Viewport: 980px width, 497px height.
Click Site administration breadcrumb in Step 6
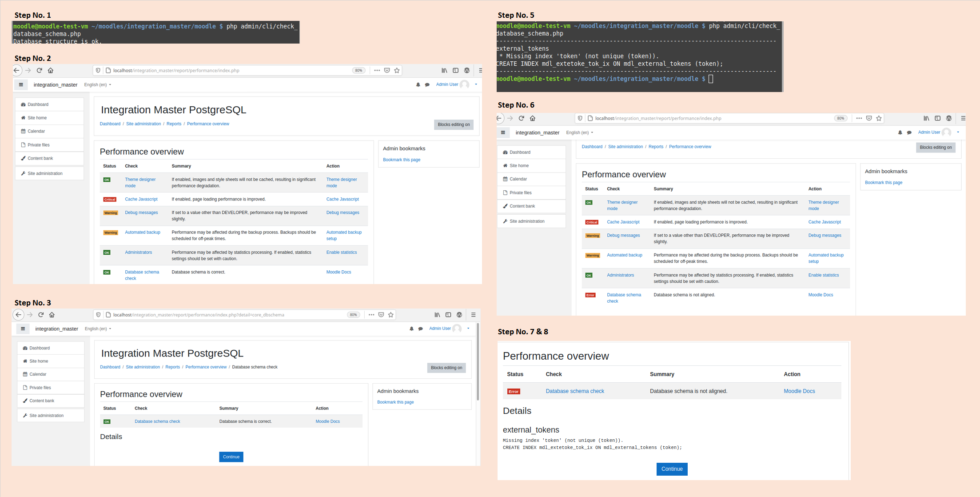click(x=625, y=147)
